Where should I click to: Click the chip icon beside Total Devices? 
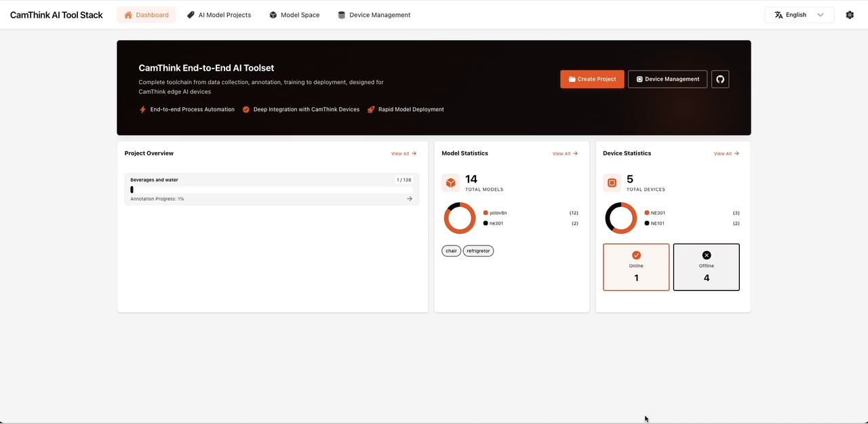click(612, 182)
